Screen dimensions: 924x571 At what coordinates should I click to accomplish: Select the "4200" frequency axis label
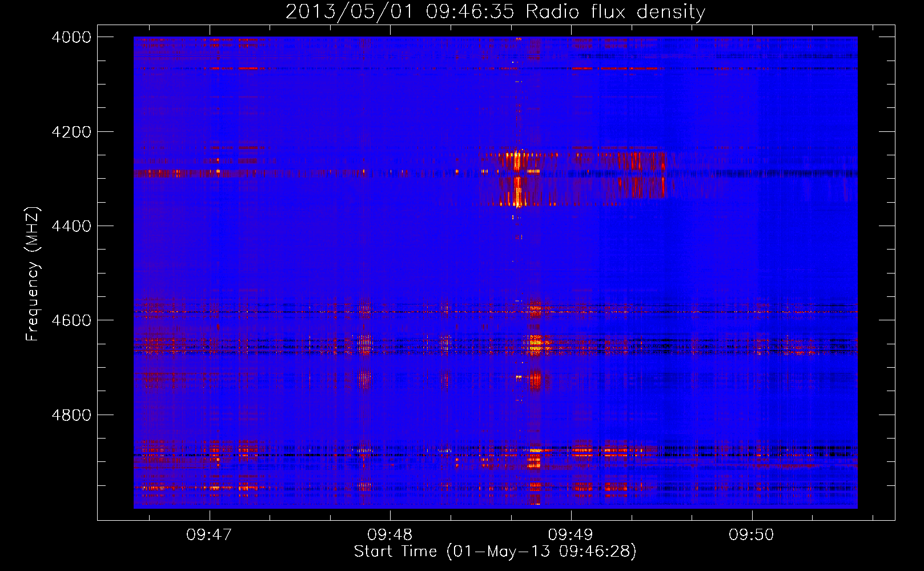(x=71, y=132)
